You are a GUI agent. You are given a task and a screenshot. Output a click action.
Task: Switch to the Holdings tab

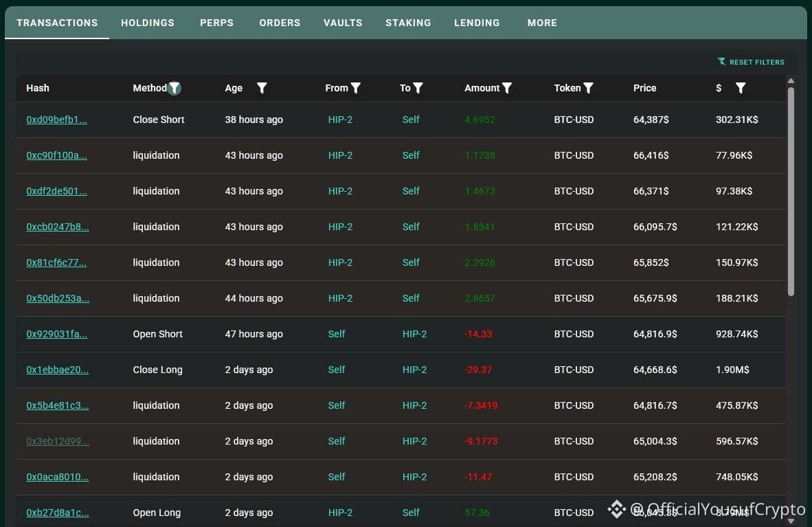click(148, 23)
